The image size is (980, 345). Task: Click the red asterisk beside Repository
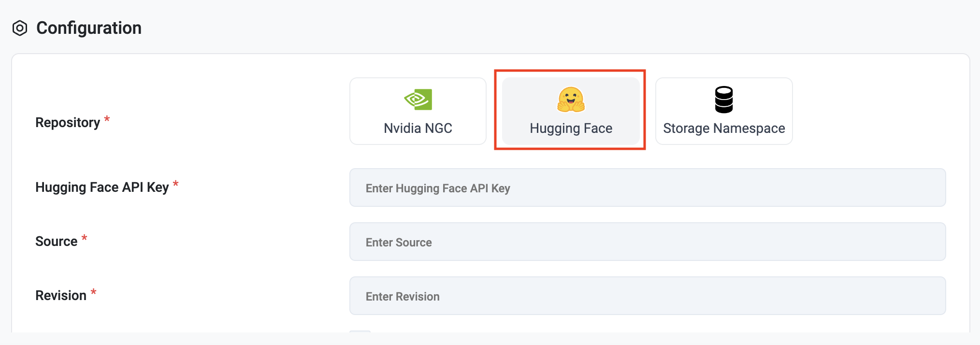107,119
